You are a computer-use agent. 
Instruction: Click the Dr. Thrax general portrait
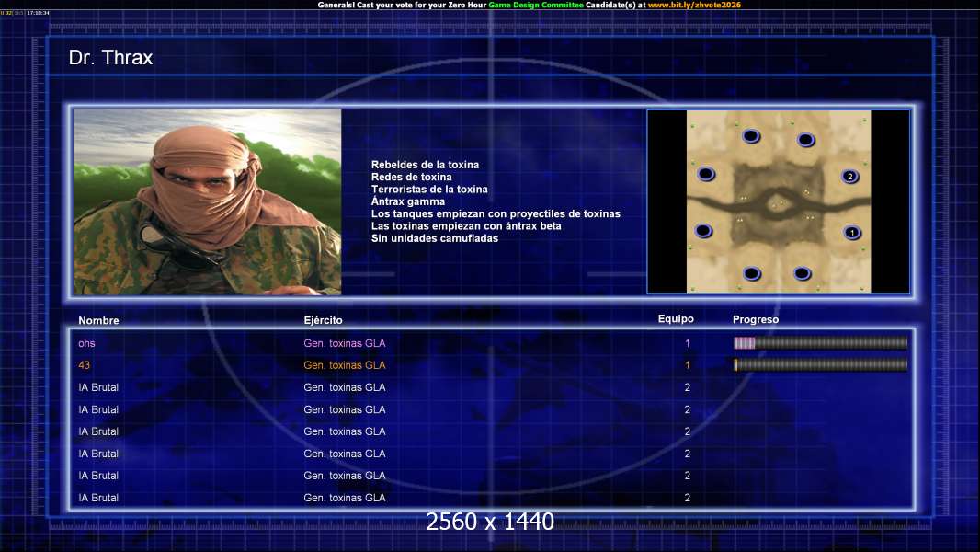coord(208,201)
